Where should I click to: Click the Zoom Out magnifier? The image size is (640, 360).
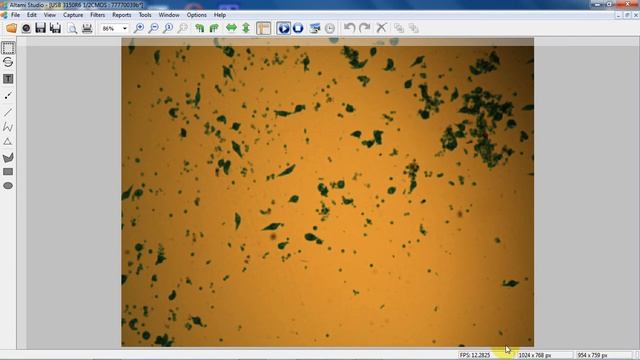[153, 28]
